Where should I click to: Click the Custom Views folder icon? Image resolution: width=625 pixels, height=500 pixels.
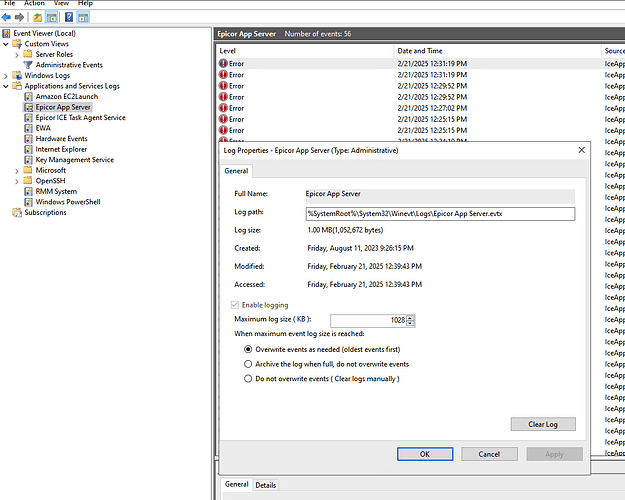click(17, 44)
